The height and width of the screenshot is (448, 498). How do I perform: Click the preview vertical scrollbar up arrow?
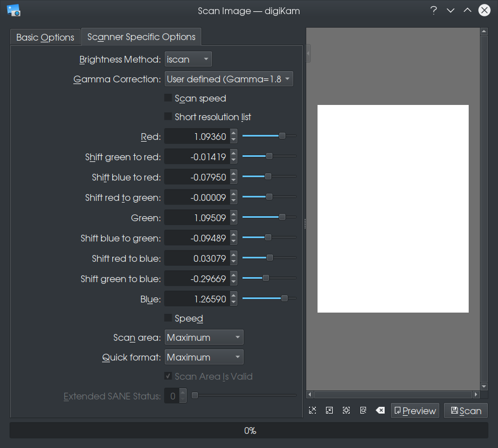pos(484,31)
